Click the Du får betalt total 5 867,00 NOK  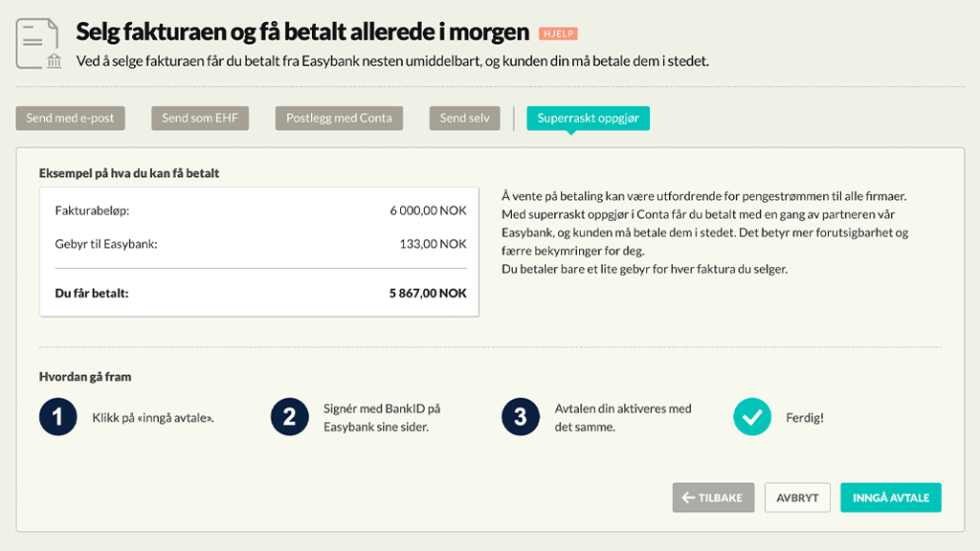(428, 293)
